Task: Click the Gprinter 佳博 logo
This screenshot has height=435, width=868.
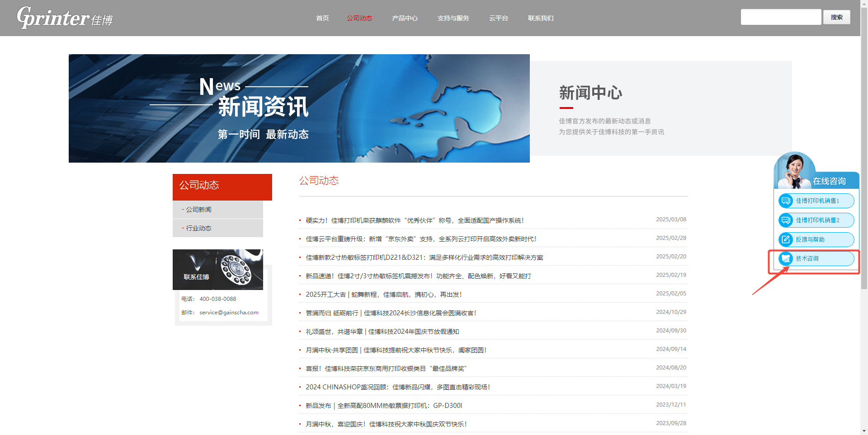Action: pos(65,18)
